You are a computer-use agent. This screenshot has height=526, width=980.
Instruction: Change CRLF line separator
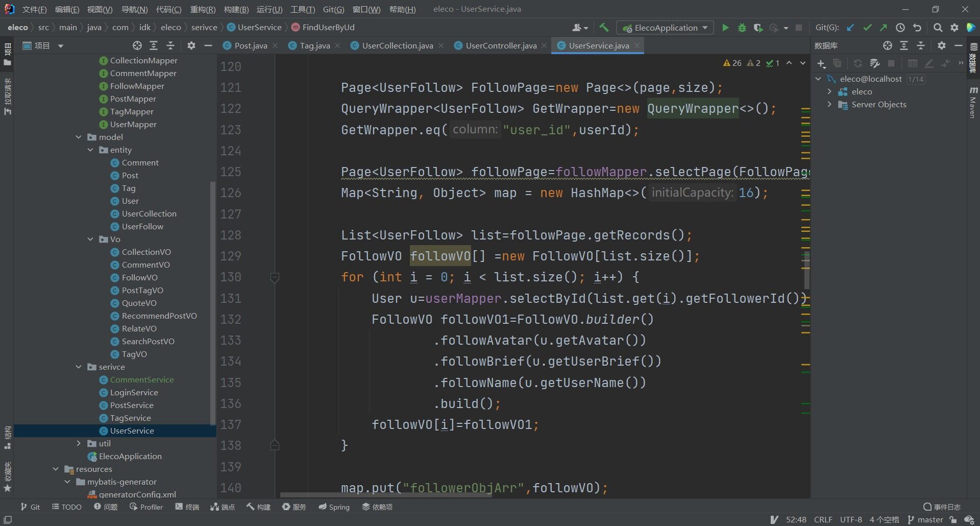pyautogui.click(x=823, y=519)
